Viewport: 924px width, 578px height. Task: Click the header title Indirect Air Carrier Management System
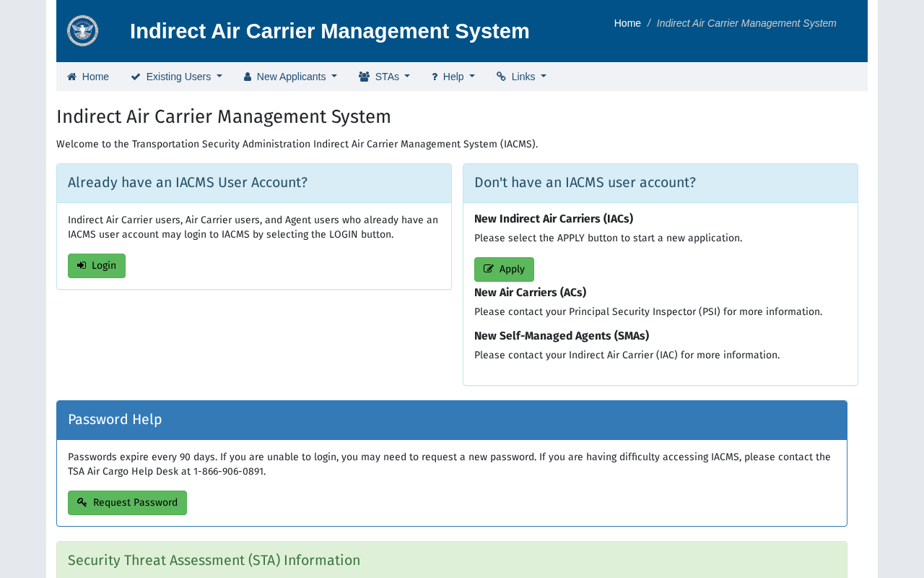click(330, 31)
